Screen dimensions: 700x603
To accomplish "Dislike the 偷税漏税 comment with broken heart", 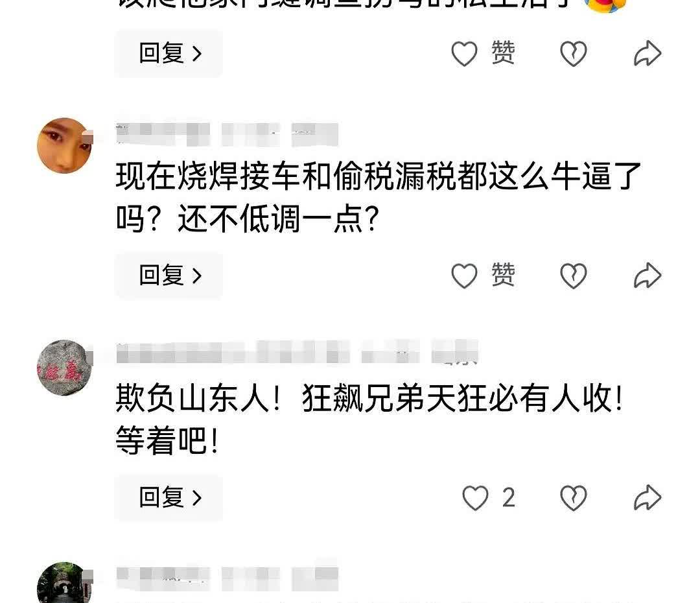I will tap(573, 276).
